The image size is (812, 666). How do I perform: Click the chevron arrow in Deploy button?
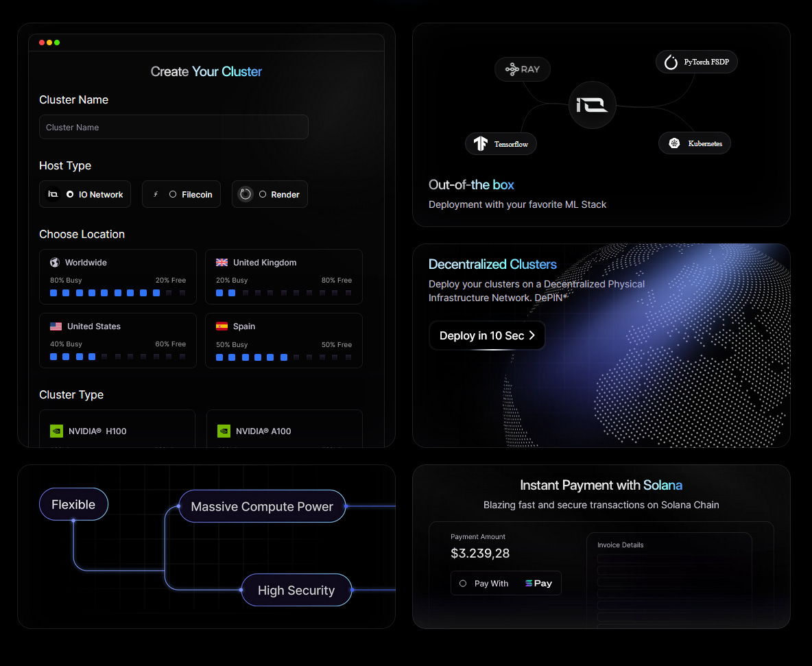pos(532,335)
